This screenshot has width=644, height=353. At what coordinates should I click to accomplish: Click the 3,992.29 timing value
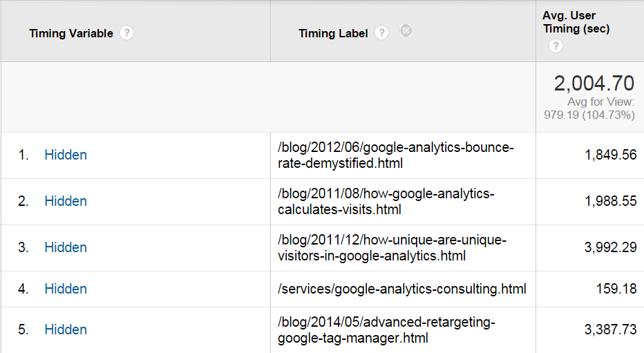(x=610, y=247)
